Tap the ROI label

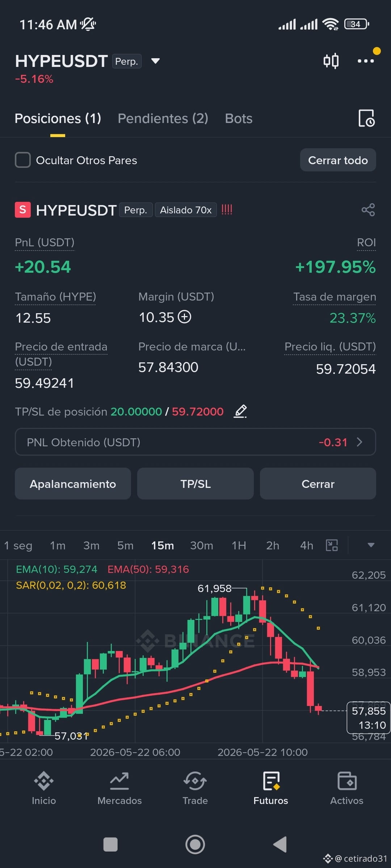tap(366, 242)
